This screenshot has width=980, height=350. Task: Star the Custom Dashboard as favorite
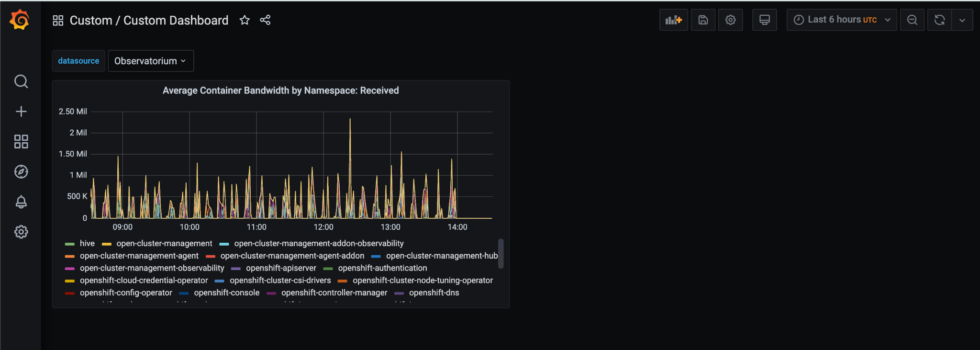click(x=245, y=20)
